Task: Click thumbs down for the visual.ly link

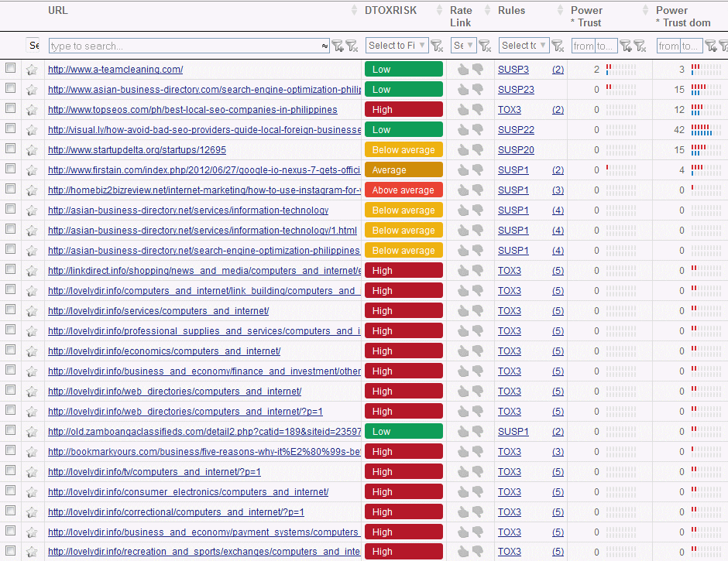Action: pyautogui.click(x=478, y=130)
